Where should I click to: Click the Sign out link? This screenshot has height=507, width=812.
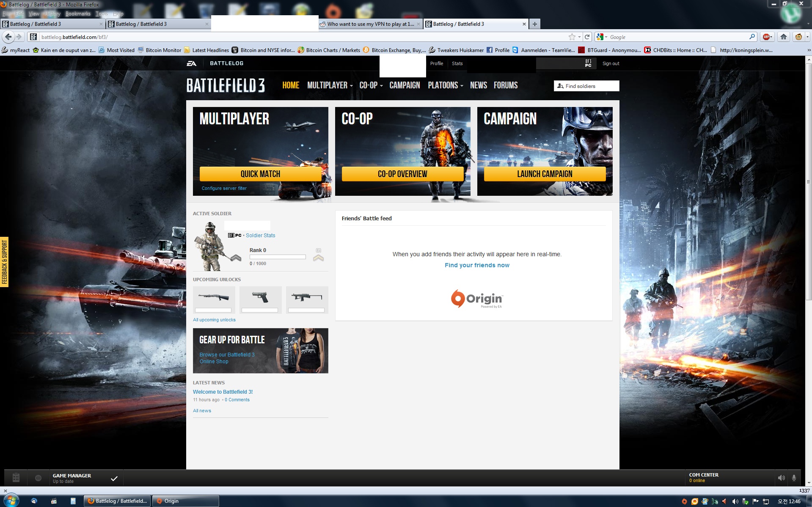611,63
